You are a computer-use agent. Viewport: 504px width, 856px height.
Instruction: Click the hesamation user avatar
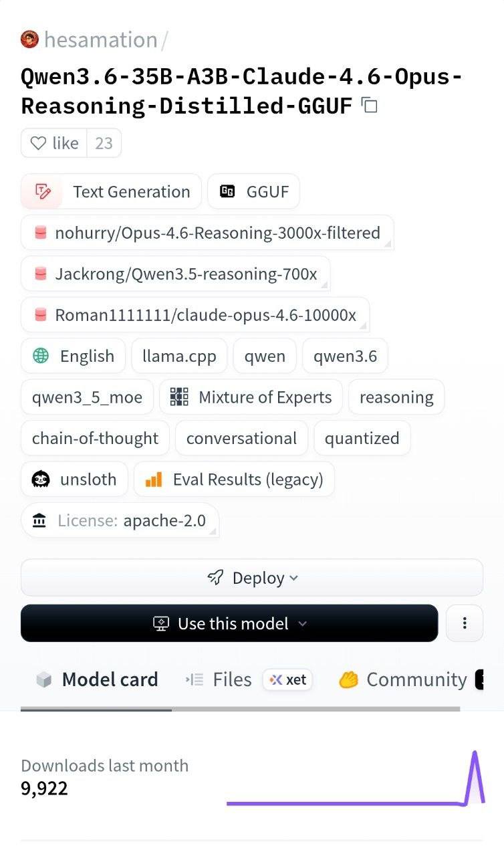pos(30,39)
